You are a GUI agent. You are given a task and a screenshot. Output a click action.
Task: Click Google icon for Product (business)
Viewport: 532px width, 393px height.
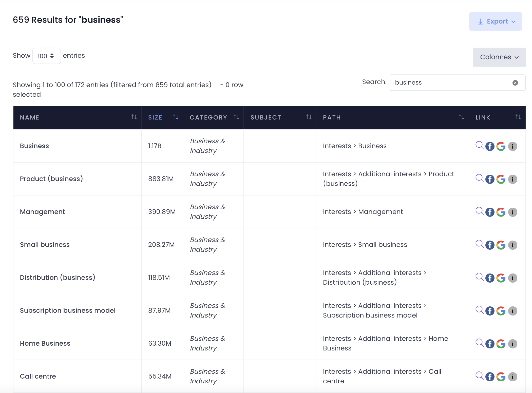pos(501,179)
